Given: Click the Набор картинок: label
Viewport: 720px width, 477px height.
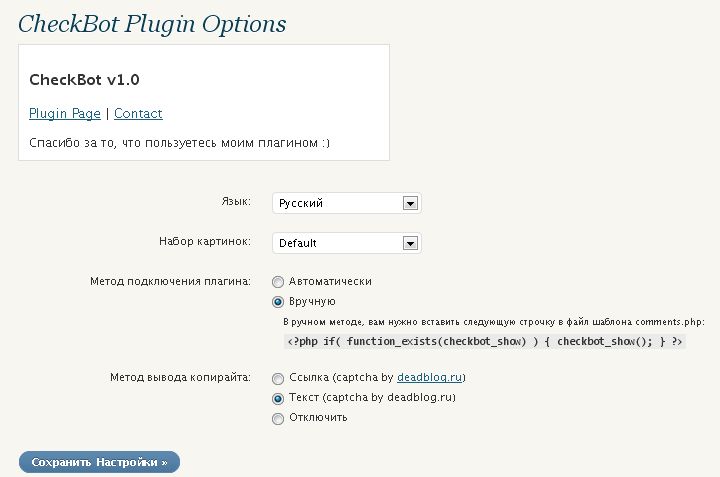Looking at the screenshot, I should tap(205, 241).
